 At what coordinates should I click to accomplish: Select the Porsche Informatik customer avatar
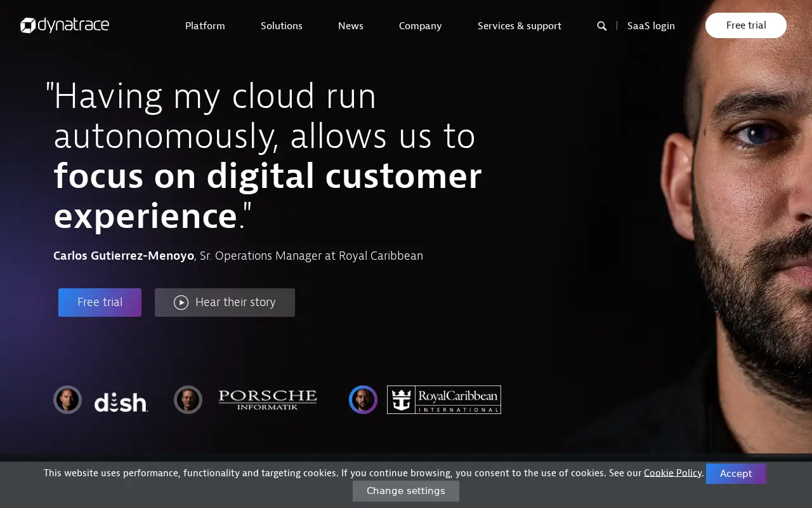[x=188, y=400]
